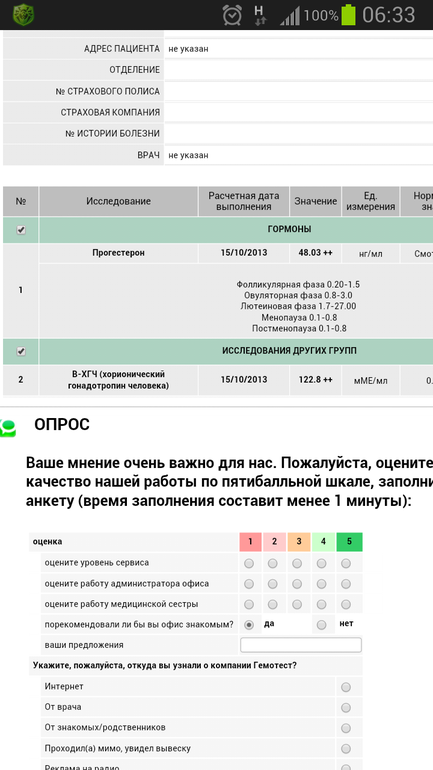Select нет for recommending the office
Viewport: 433px width, 770px height.
321,625
